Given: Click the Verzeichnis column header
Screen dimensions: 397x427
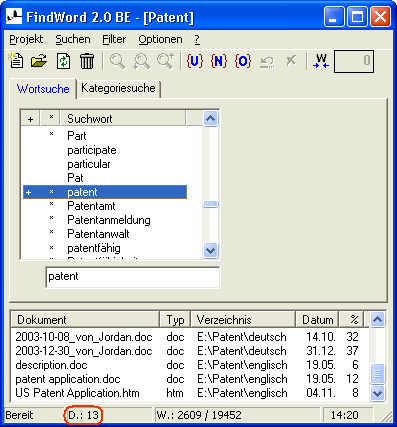Looking at the screenshot, I should click(243, 320).
